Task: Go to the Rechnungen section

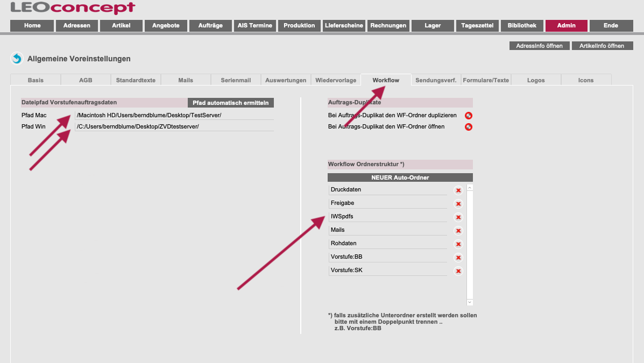Action: pyautogui.click(x=388, y=26)
